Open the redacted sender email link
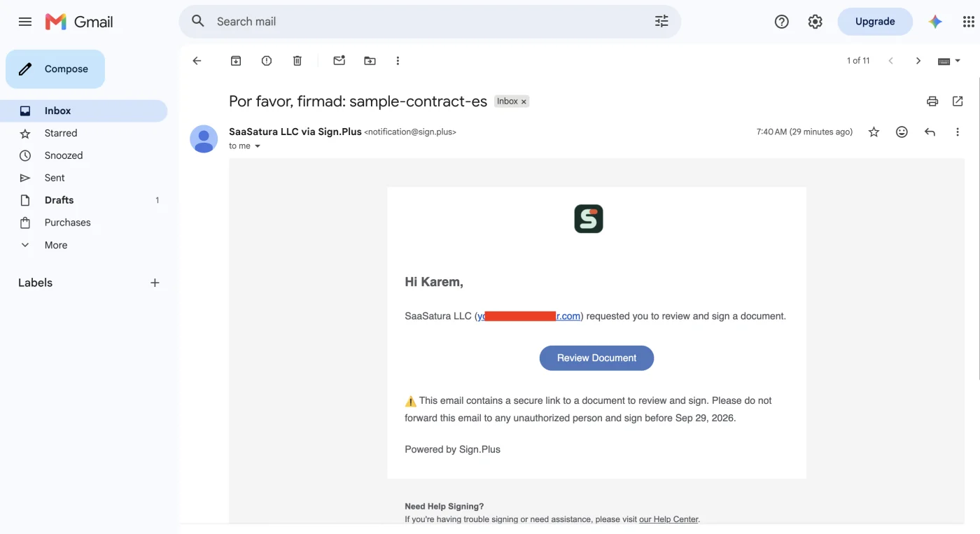The image size is (980, 534). click(529, 316)
